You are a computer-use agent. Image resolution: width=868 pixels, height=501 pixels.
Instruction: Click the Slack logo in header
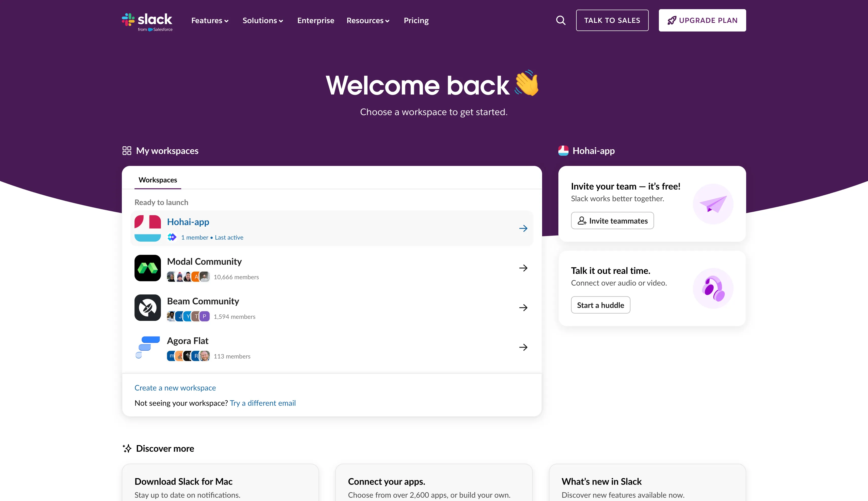pos(147,21)
